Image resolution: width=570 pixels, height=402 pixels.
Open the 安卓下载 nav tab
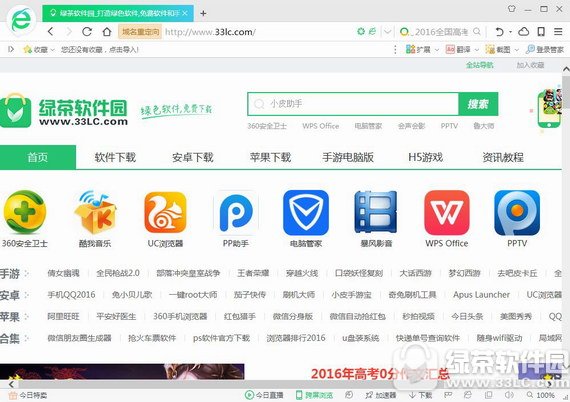coord(193,157)
